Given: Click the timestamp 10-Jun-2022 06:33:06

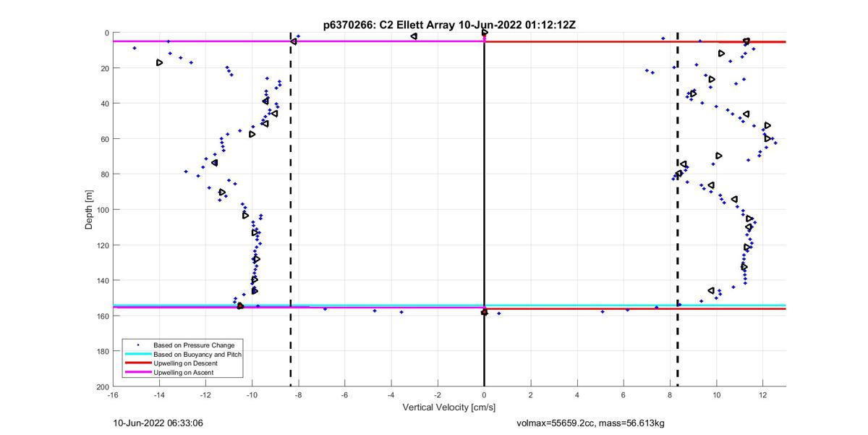Looking at the screenshot, I should [x=158, y=423].
